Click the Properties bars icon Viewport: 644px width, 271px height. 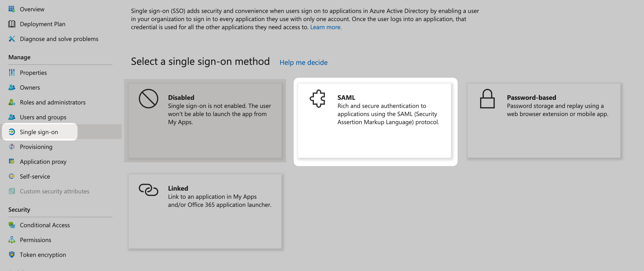[x=12, y=72]
